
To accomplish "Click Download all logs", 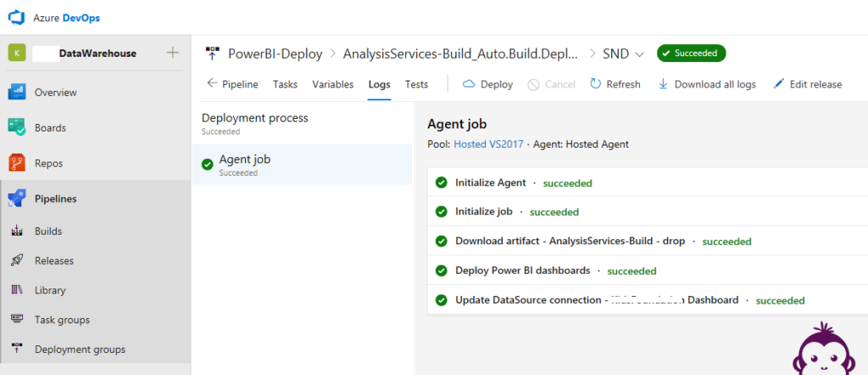I will point(715,84).
